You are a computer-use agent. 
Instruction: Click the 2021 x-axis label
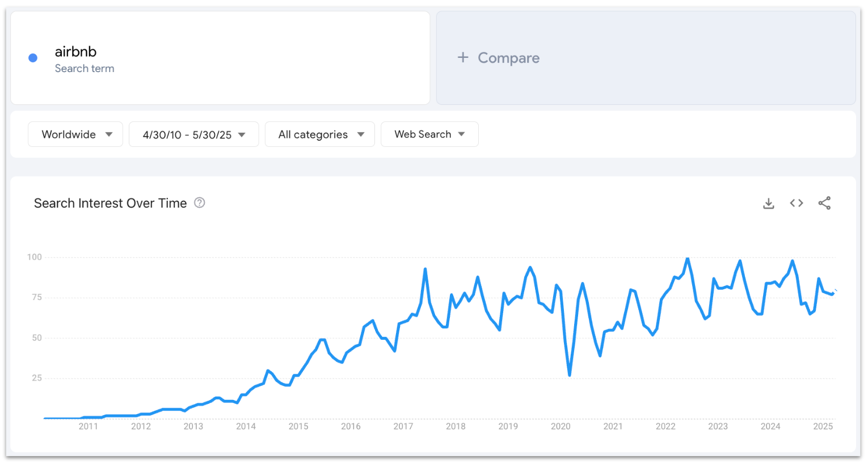tap(613, 427)
